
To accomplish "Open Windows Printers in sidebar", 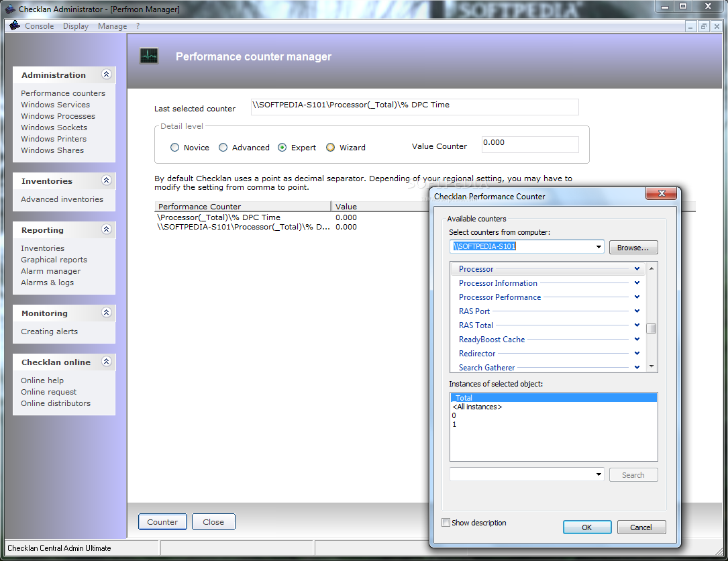I will pyautogui.click(x=54, y=139).
